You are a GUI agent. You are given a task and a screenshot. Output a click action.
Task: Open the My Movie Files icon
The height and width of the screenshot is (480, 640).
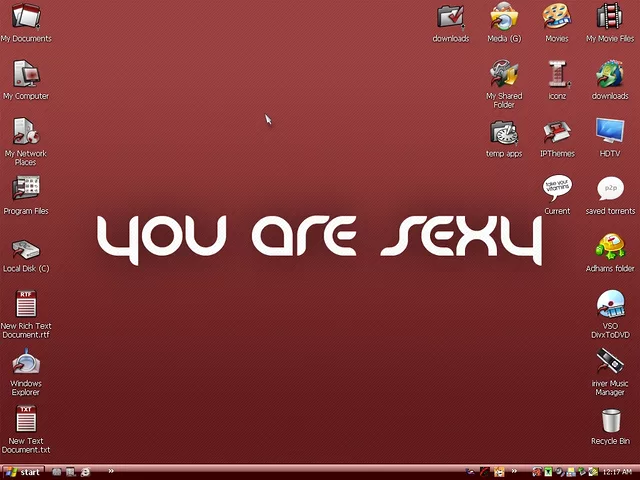click(610, 22)
